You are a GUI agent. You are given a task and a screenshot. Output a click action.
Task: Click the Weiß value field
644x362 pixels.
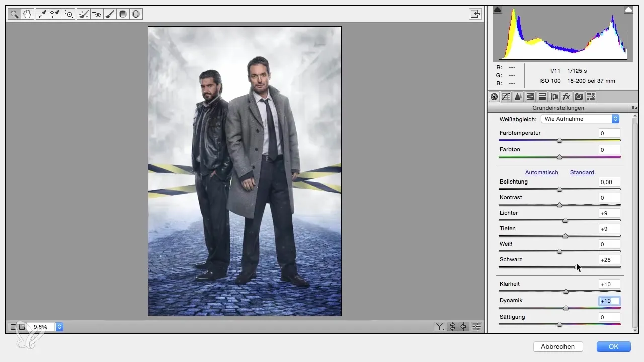click(609, 244)
